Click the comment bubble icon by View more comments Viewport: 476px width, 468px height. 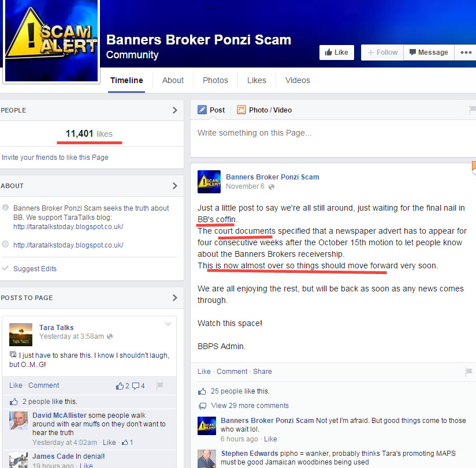click(202, 406)
